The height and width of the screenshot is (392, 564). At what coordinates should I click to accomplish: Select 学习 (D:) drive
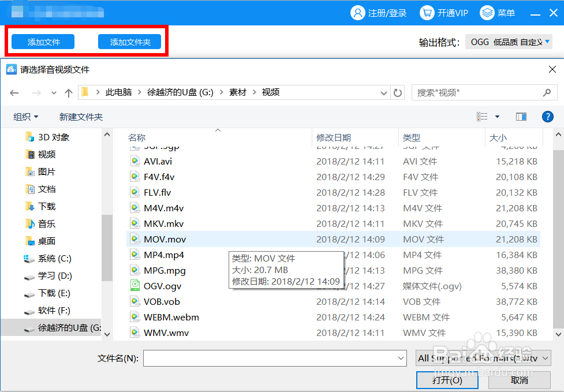[48, 276]
